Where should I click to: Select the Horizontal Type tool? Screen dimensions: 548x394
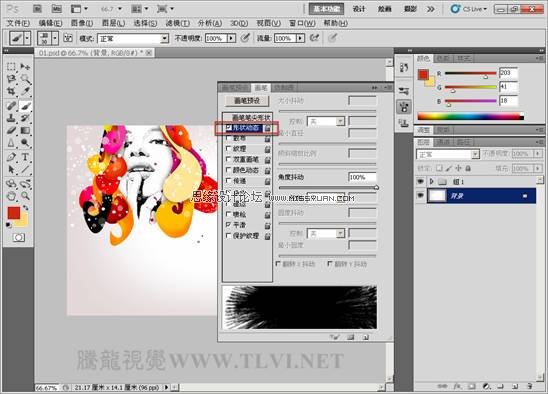[x=25, y=157]
